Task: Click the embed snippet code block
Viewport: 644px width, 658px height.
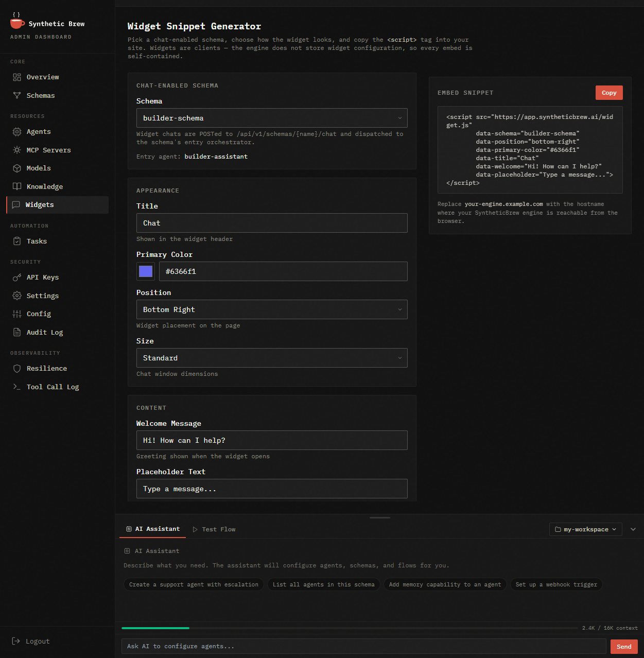Action: 530,150
